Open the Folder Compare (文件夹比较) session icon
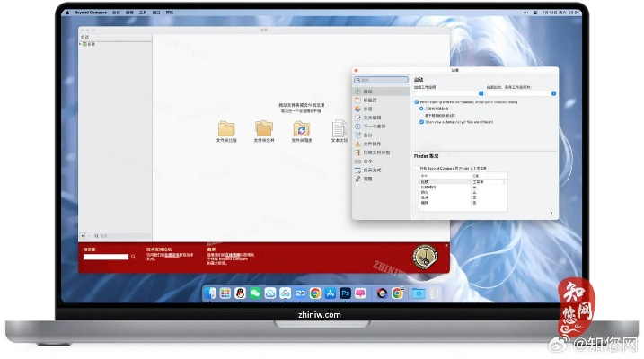Image resolution: width=644 pixels, height=359 pixels. coord(226,129)
